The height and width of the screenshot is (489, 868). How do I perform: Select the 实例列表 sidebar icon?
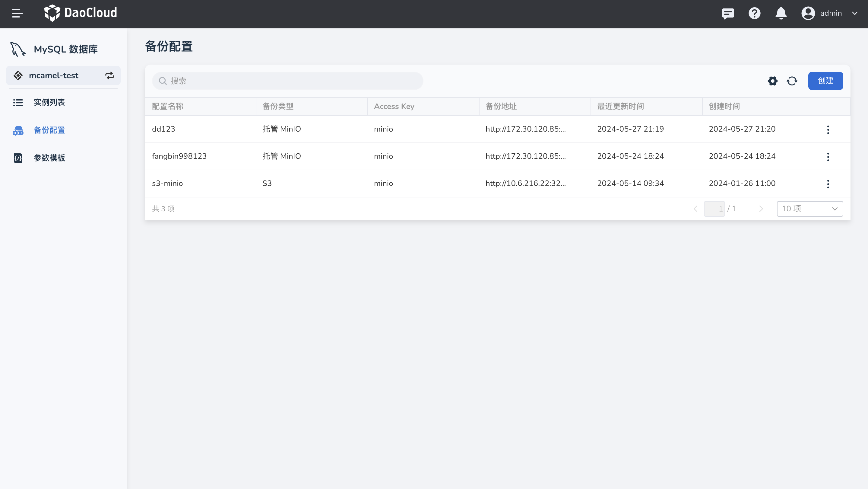pyautogui.click(x=18, y=102)
